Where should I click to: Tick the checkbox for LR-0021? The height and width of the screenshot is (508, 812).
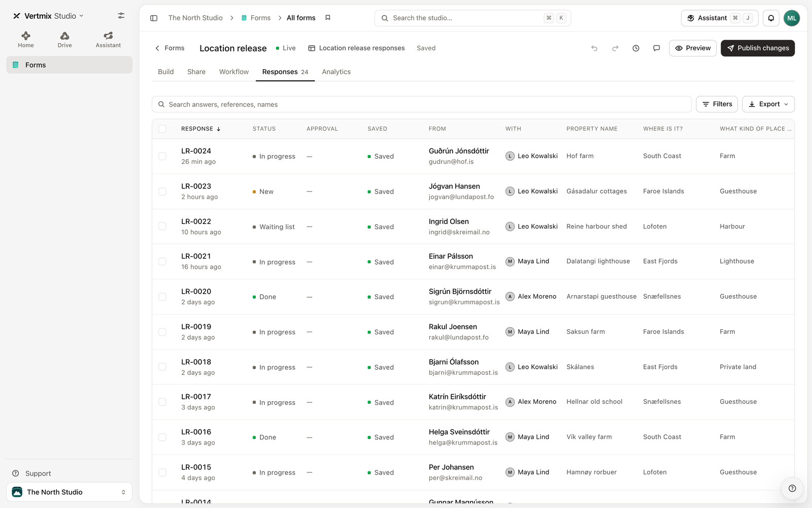[x=162, y=262]
